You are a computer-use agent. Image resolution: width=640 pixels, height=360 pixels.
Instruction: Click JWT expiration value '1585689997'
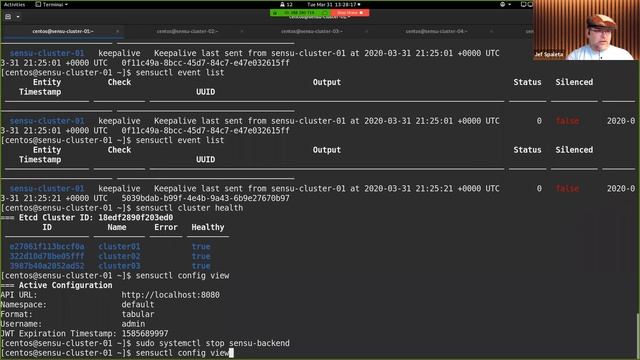(x=145, y=333)
